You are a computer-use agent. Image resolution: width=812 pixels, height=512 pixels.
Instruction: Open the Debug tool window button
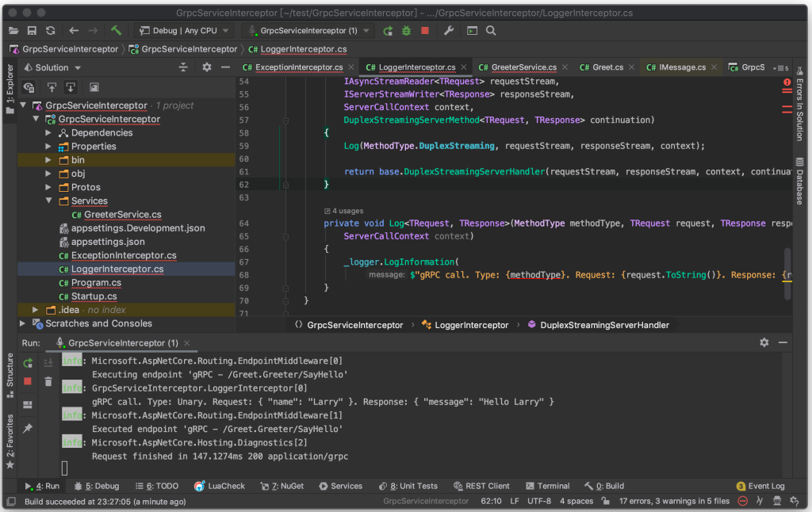(x=97, y=486)
